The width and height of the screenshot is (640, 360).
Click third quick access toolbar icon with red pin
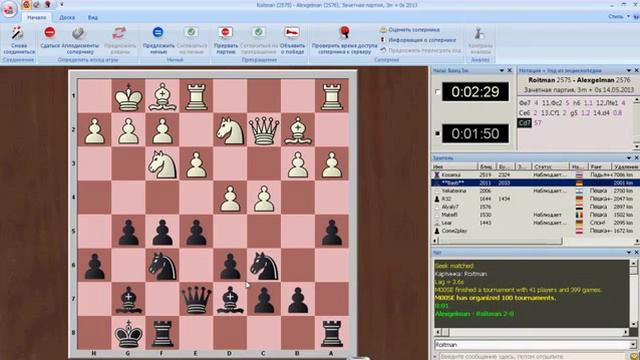(47, 4)
